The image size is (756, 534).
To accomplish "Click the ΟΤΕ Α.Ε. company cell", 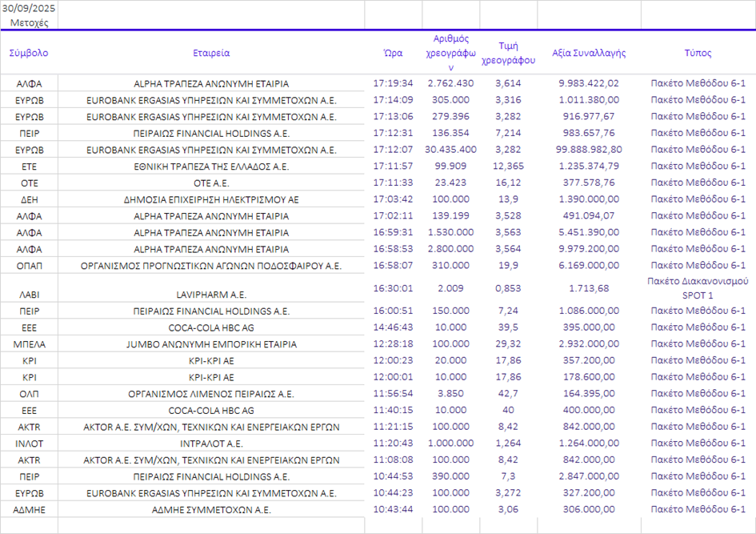I will [x=211, y=183].
